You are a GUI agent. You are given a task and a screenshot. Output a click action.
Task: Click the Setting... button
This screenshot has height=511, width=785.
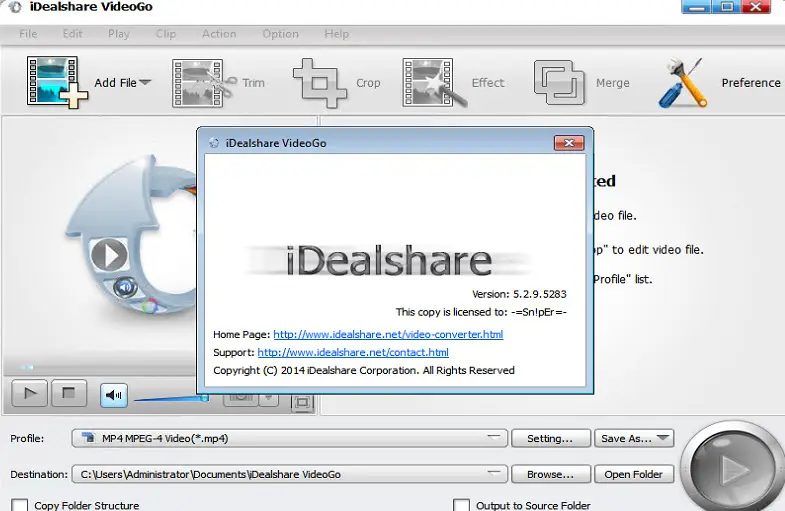click(x=551, y=438)
